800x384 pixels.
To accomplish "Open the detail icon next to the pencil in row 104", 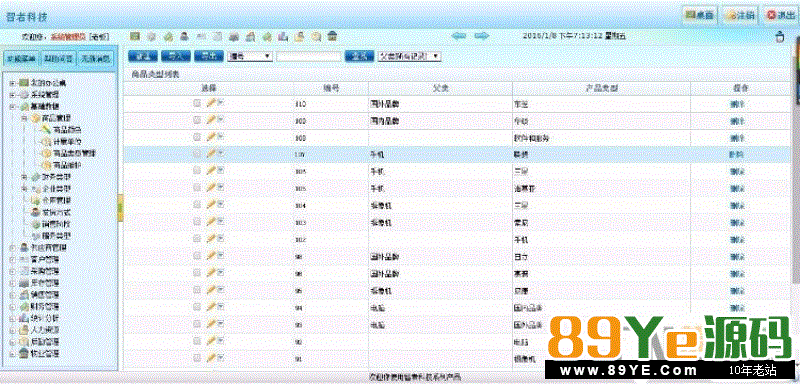I will click(220, 204).
